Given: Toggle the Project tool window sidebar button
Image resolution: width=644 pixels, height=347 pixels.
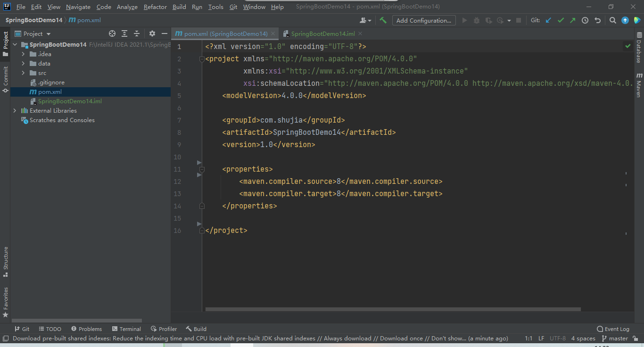Looking at the screenshot, I should pos(5,43).
